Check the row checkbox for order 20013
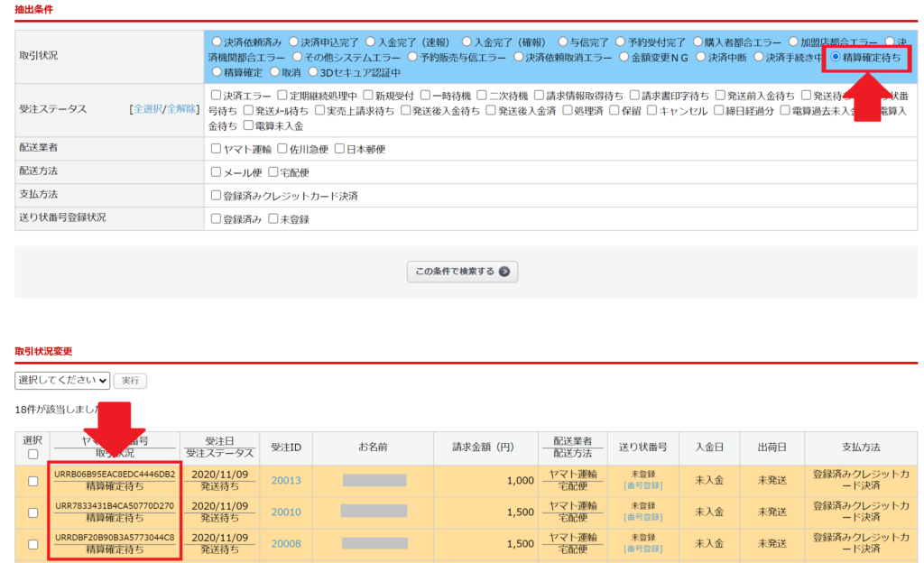 click(33, 481)
